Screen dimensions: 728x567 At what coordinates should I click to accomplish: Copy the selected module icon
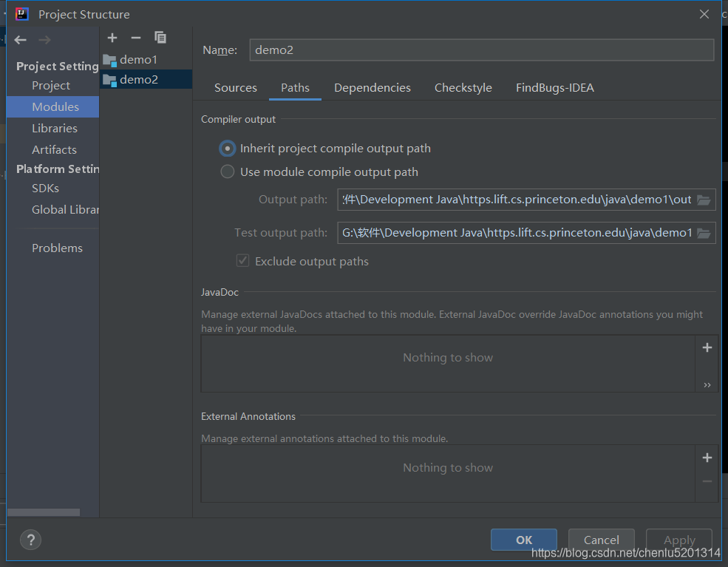[160, 37]
